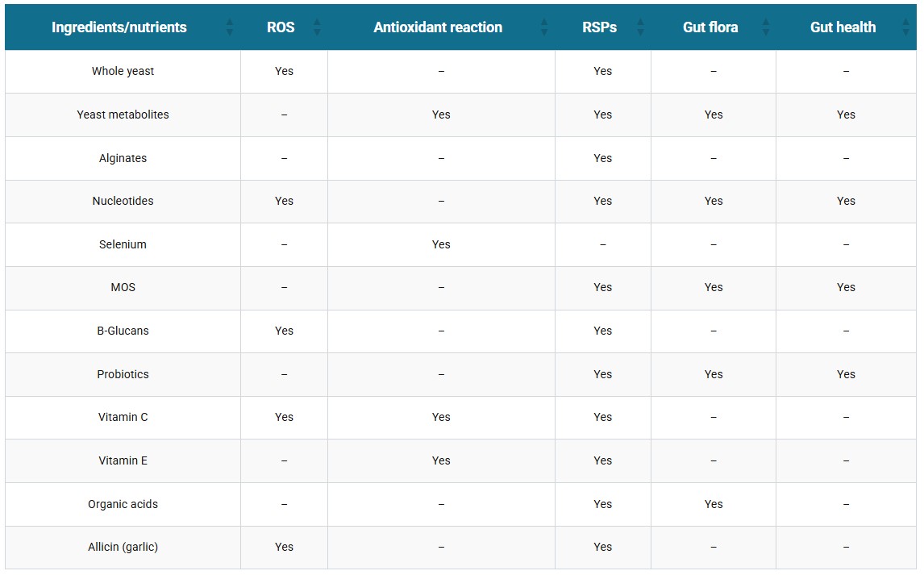The image size is (924, 575).
Task: Click the Organic acids cell
Action: pyautogui.click(x=123, y=504)
